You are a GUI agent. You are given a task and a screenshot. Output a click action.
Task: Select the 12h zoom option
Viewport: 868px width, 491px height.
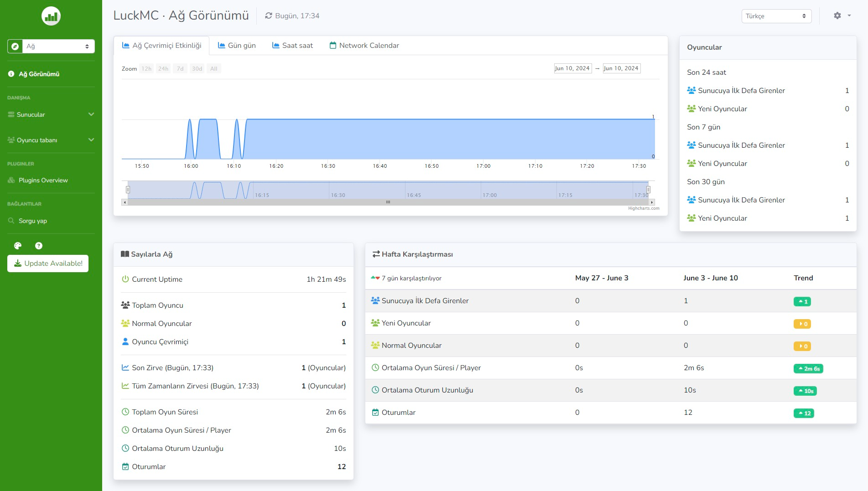[146, 68]
